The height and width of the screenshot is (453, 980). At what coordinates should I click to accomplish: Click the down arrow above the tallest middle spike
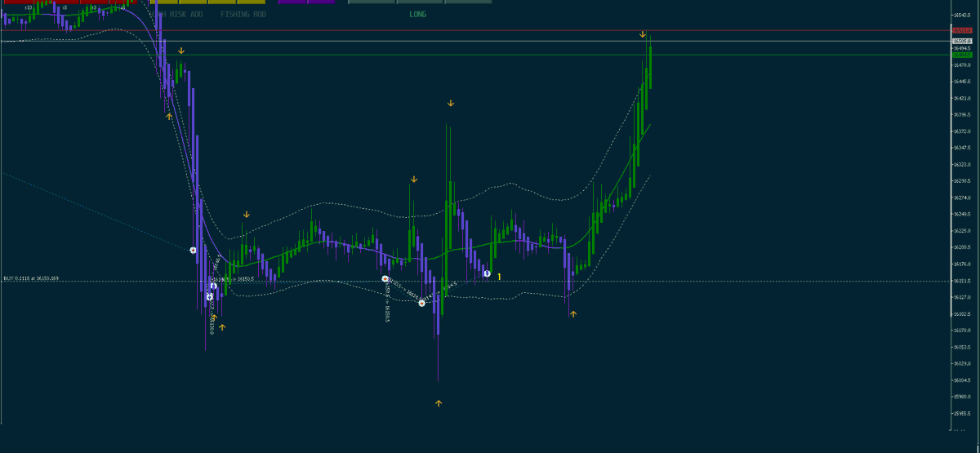(450, 103)
